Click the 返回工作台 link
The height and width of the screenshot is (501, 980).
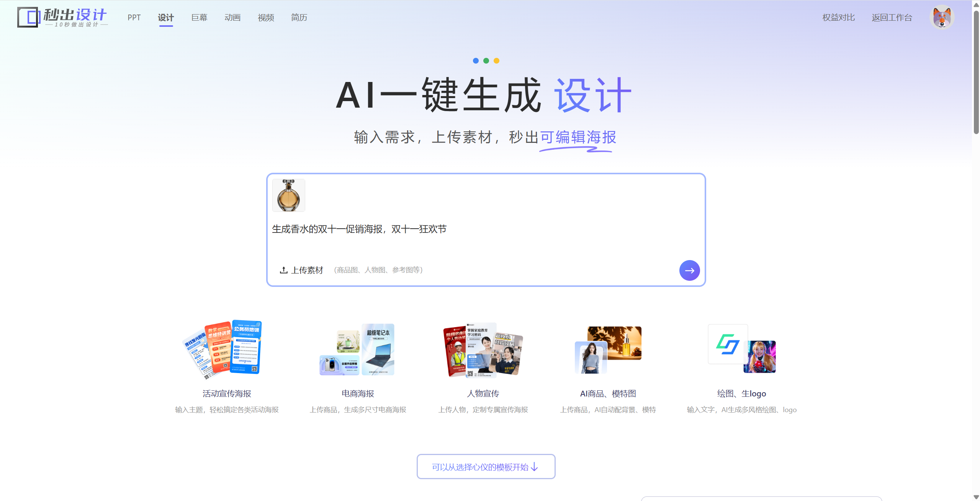[892, 18]
